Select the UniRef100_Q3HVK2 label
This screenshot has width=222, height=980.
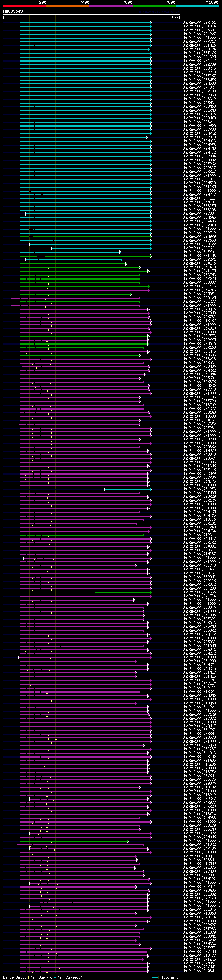pyautogui.click(x=199, y=133)
